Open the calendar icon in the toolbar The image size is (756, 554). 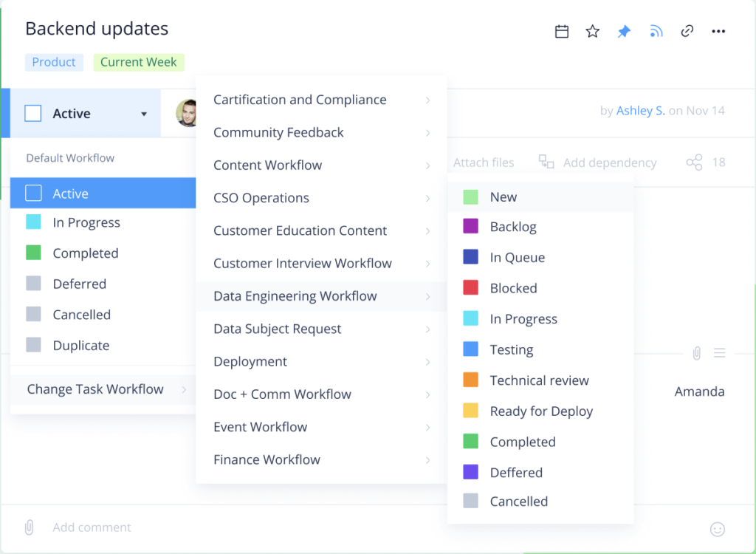(x=561, y=31)
